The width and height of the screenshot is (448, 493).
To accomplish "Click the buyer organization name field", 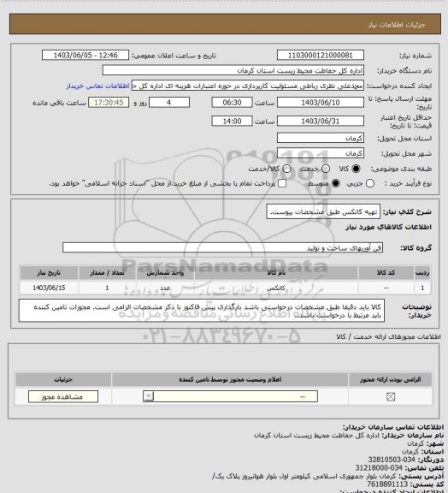I will [x=233, y=70].
